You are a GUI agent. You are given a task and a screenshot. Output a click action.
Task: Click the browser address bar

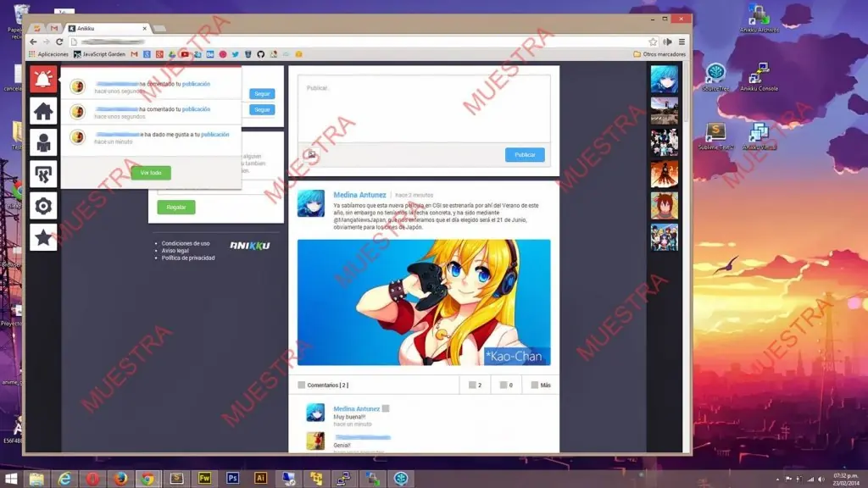pyautogui.click(x=359, y=42)
